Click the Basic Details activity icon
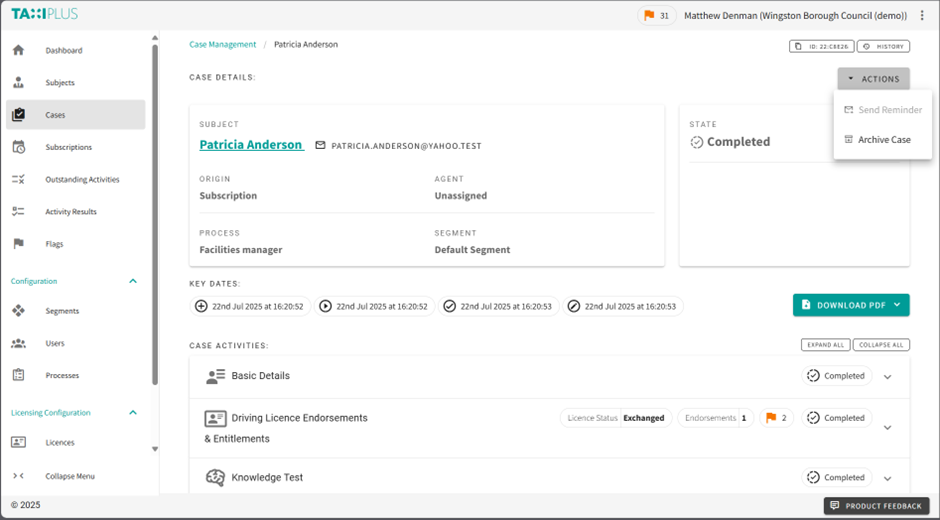940x520 pixels. point(215,376)
